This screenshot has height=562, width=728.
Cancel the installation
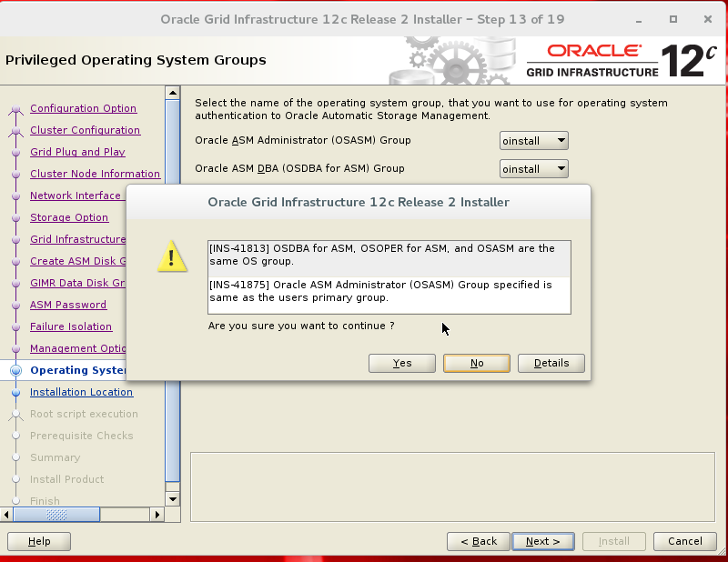pyautogui.click(x=684, y=541)
